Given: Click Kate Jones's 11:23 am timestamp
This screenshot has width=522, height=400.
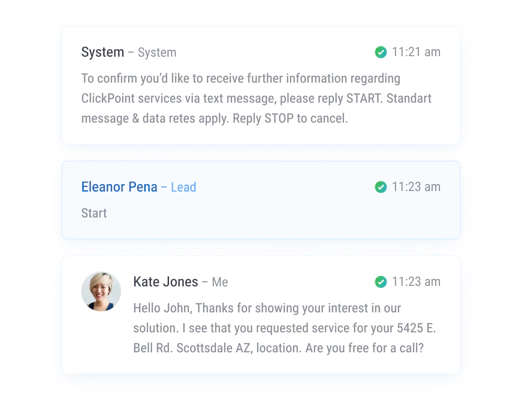Looking at the screenshot, I should coord(416,282).
